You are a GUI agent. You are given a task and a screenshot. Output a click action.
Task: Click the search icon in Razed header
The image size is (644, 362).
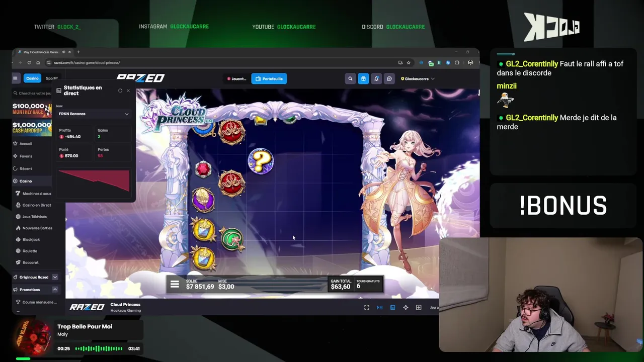tap(350, 79)
